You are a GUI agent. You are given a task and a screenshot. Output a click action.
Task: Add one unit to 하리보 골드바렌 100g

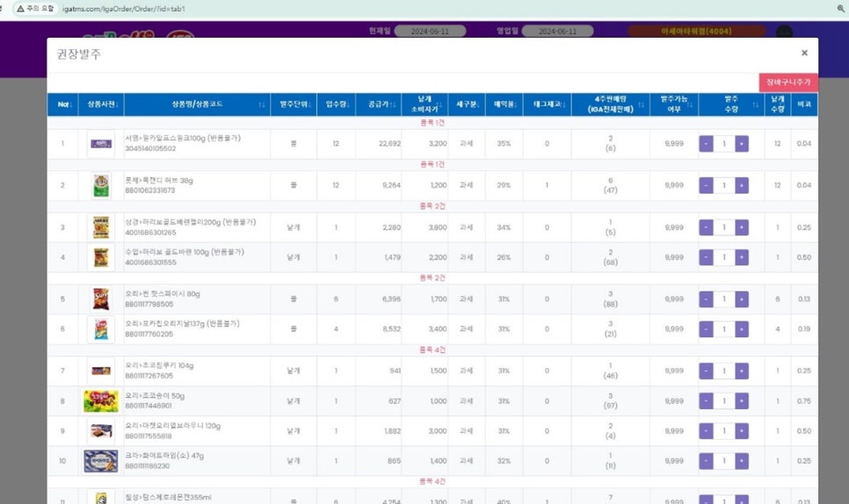click(741, 257)
